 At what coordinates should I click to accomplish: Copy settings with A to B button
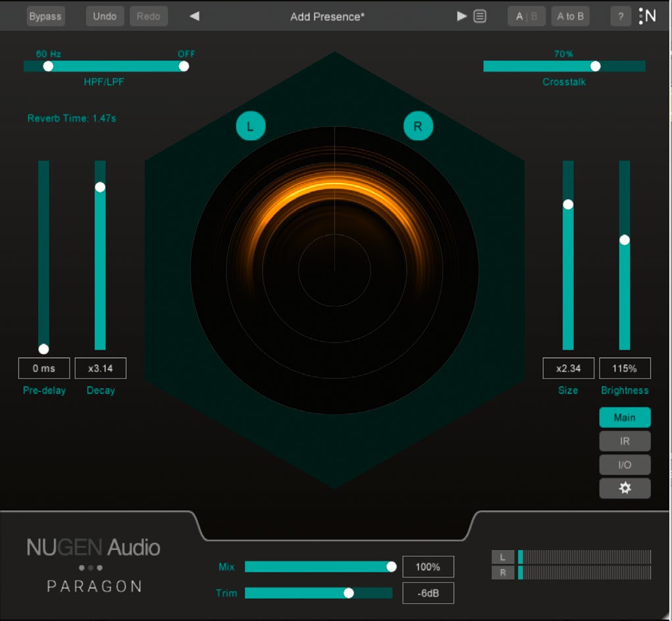click(x=570, y=16)
